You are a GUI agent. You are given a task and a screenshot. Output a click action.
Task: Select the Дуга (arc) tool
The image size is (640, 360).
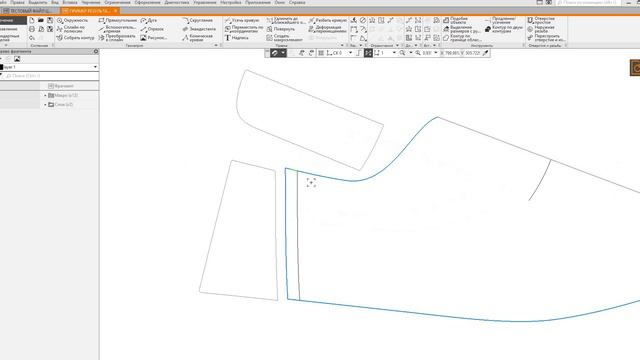pos(149,20)
